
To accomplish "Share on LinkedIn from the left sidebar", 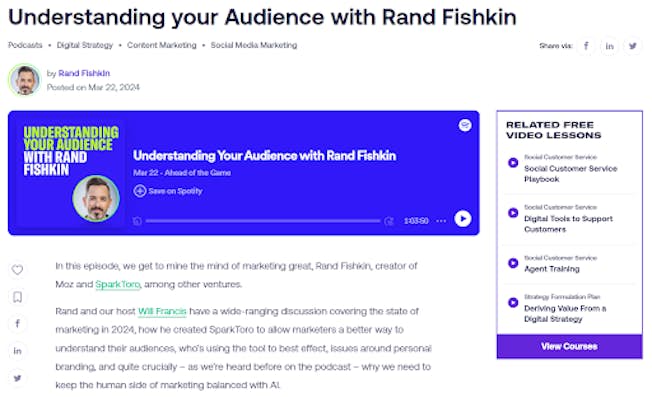I will (x=17, y=351).
